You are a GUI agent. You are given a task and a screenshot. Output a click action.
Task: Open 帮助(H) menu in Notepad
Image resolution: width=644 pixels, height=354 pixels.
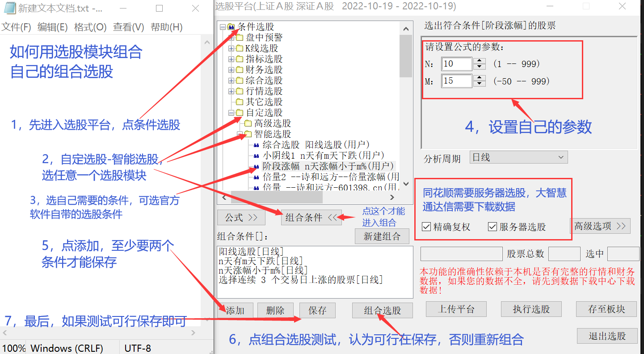click(167, 27)
